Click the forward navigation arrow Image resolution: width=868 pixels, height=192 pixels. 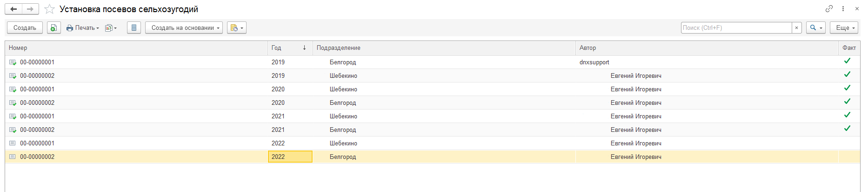(30, 9)
